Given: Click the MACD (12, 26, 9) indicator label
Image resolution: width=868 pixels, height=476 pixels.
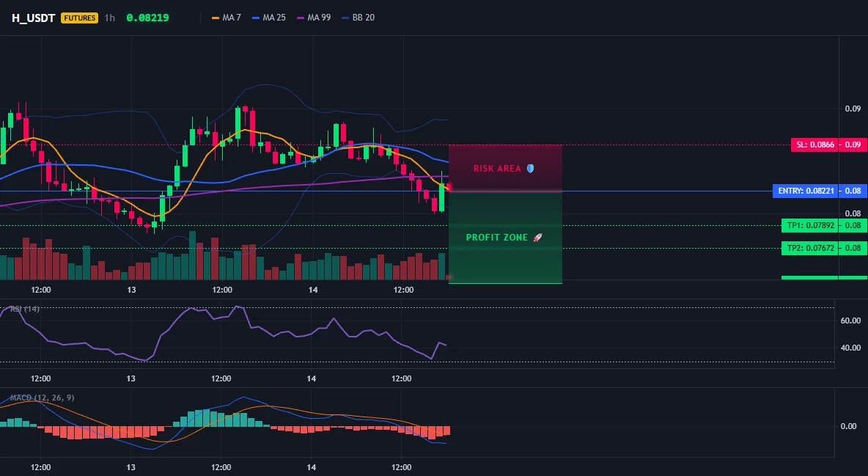Looking at the screenshot, I should tap(42, 398).
